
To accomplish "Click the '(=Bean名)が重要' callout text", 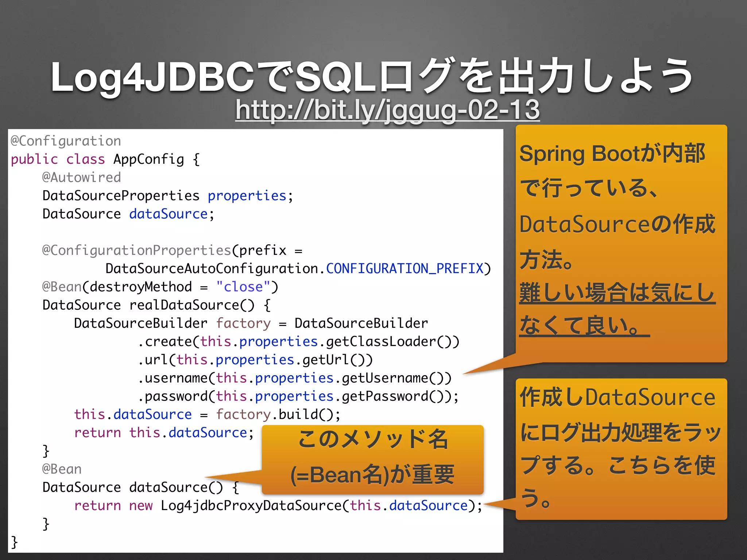I will coord(372,475).
